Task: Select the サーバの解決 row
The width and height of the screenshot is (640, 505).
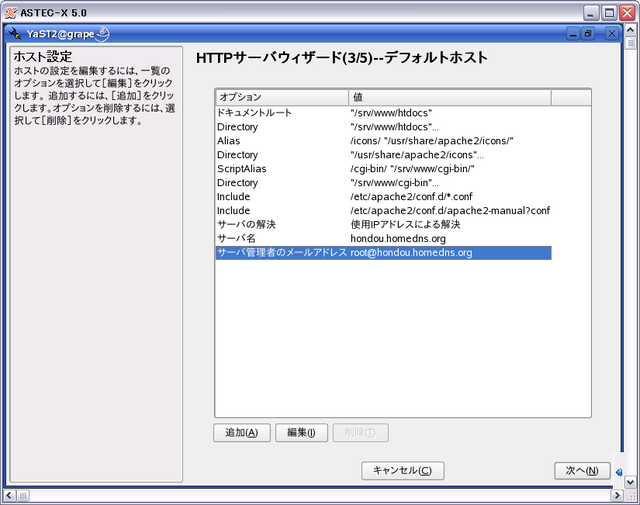Action: [x=383, y=225]
